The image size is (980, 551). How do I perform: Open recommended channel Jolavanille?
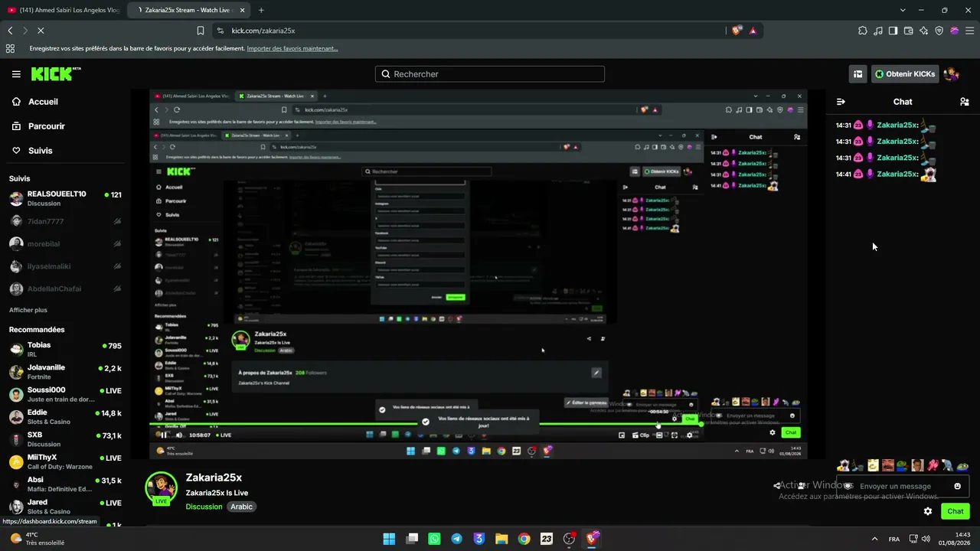[65, 372]
